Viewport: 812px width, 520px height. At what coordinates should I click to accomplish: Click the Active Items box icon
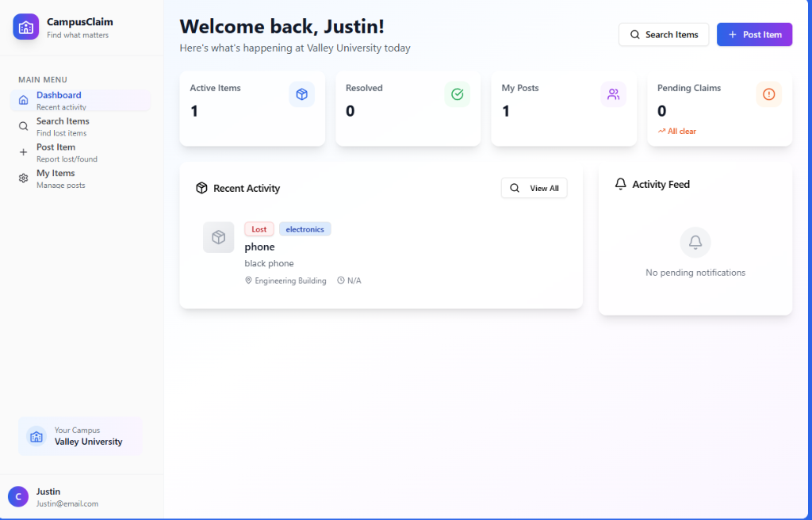tap(302, 94)
